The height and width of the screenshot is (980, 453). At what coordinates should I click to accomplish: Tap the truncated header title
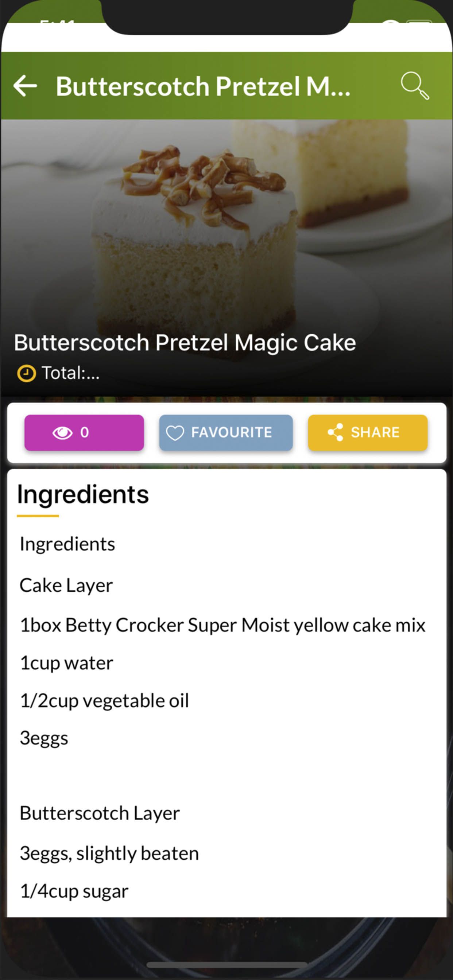pyautogui.click(x=203, y=86)
